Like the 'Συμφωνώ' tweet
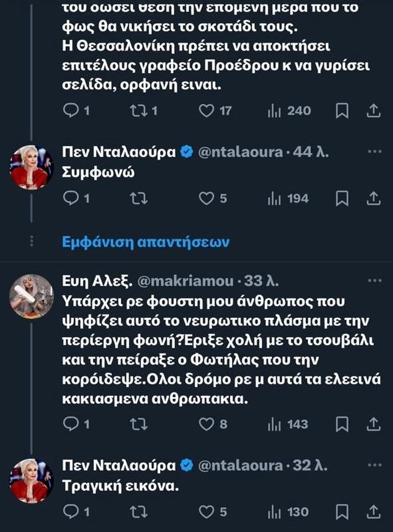The image size is (393, 532). 207,198
